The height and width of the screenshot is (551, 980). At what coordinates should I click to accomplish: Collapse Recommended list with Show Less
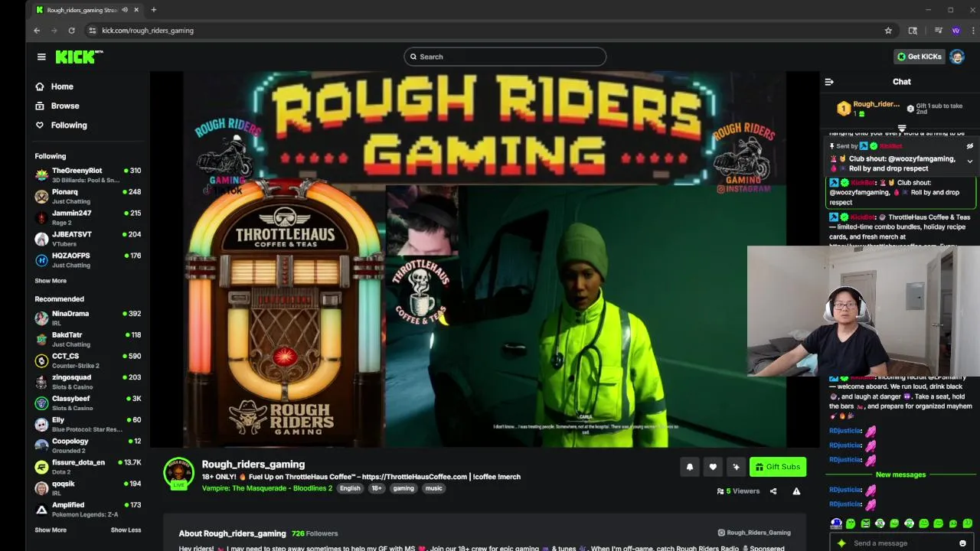[126, 530]
